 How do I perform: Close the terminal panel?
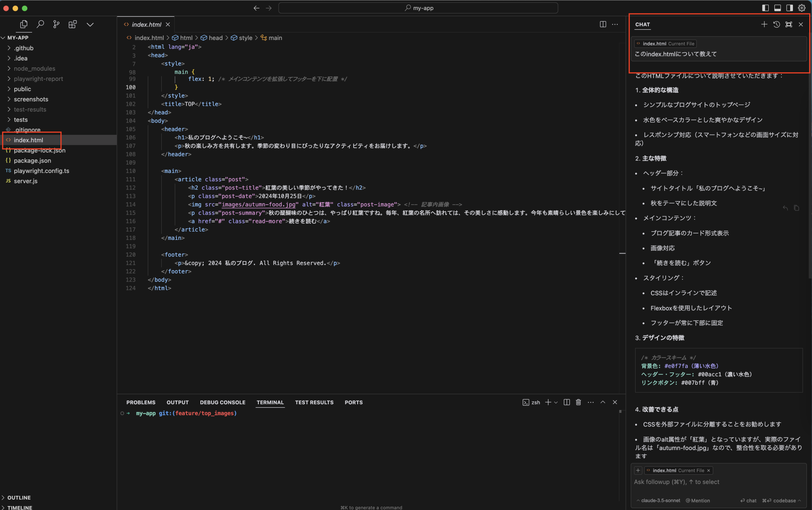(615, 403)
